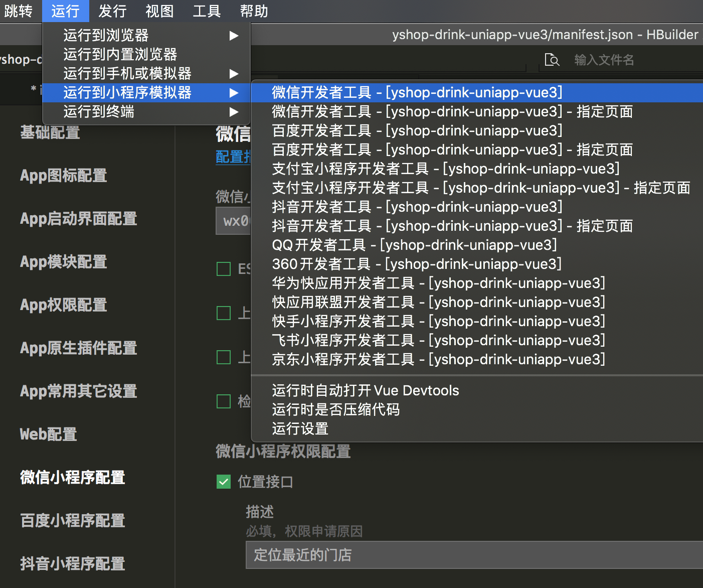This screenshot has width=703, height=588.
Task: Select 华为快应用开发者工具 run option
Action: pyautogui.click(x=477, y=283)
